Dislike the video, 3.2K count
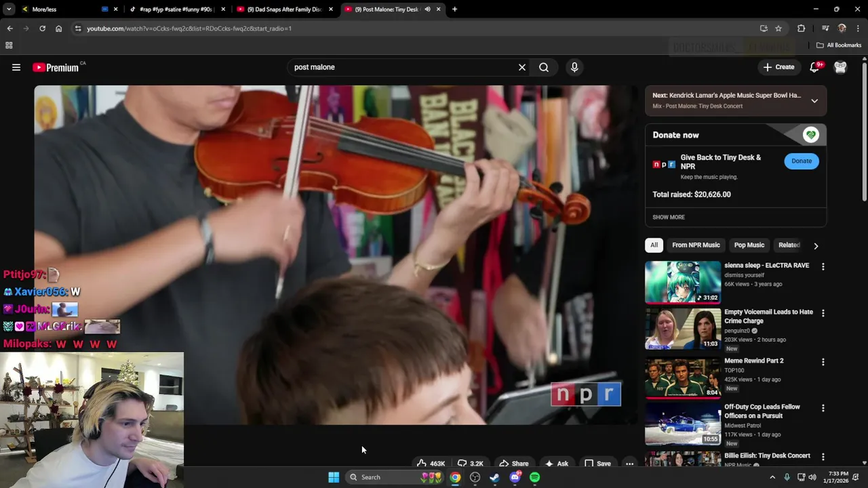This screenshot has width=868, height=488. click(x=469, y=464)
